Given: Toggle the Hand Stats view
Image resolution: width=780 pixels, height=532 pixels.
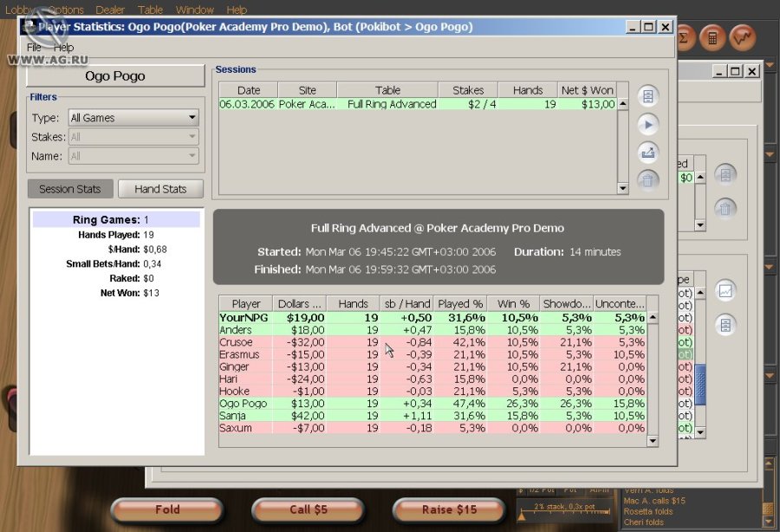Looking at the screenshot, I should coord(160,189).
